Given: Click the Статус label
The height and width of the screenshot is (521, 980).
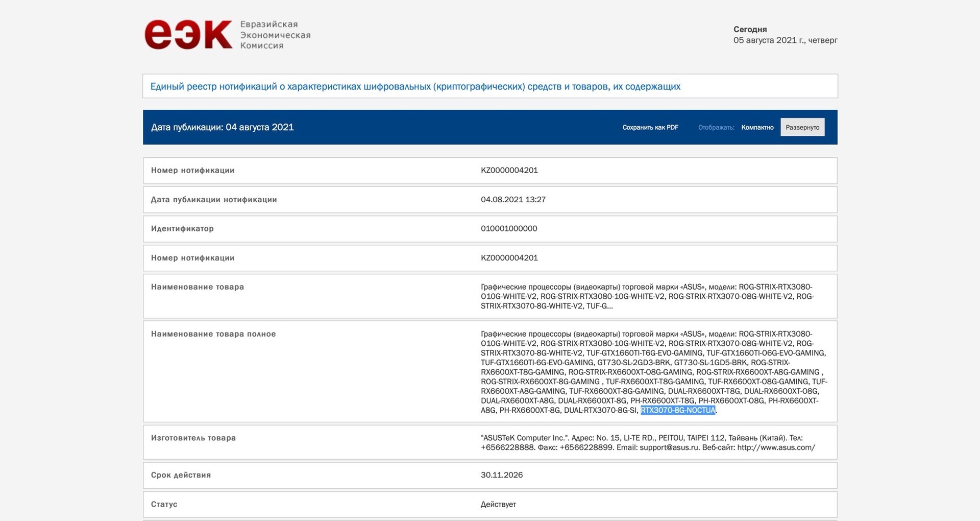Looking at the screenshot, I should tap(164, 504).
